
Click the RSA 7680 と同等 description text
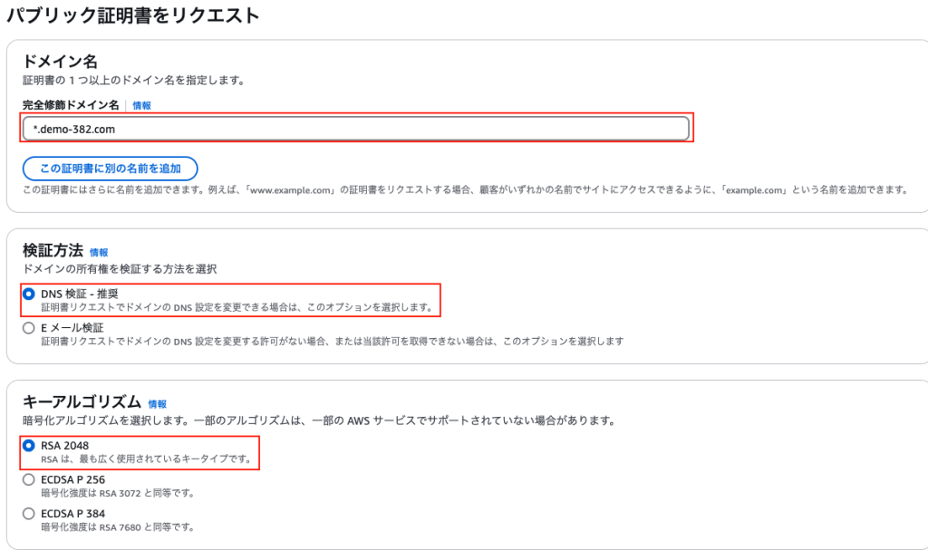click(x=119, y=527)
